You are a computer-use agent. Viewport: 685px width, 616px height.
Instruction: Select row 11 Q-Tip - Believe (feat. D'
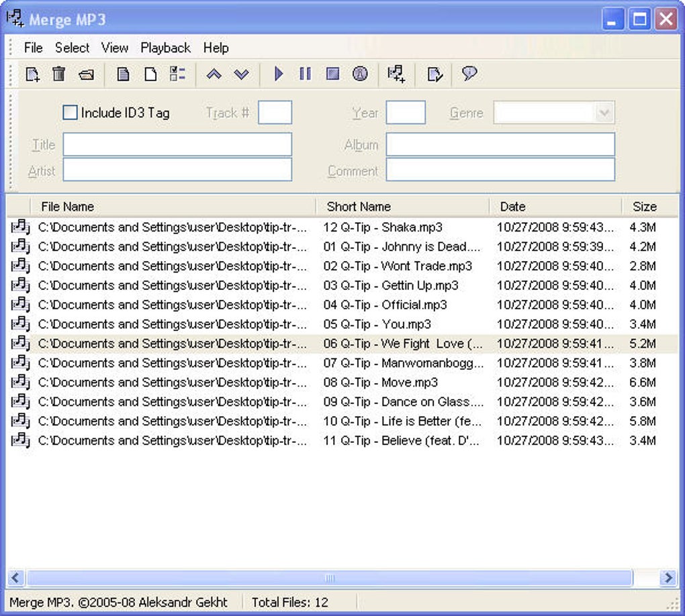[x=342, y=440]
